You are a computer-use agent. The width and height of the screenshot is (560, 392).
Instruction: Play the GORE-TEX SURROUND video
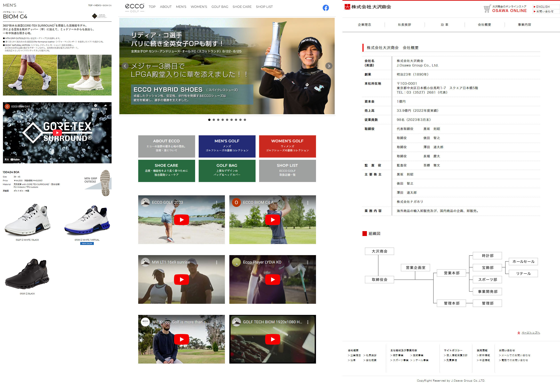pyautogui.click(x=57, y=132)
